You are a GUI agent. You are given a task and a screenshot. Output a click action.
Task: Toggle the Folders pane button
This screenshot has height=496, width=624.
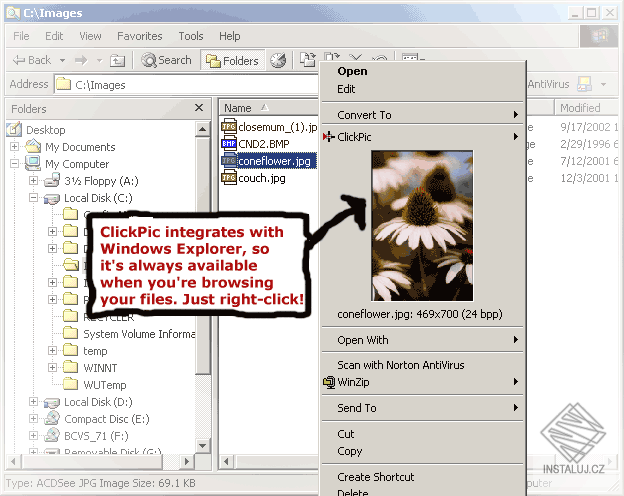coord(232,61)
